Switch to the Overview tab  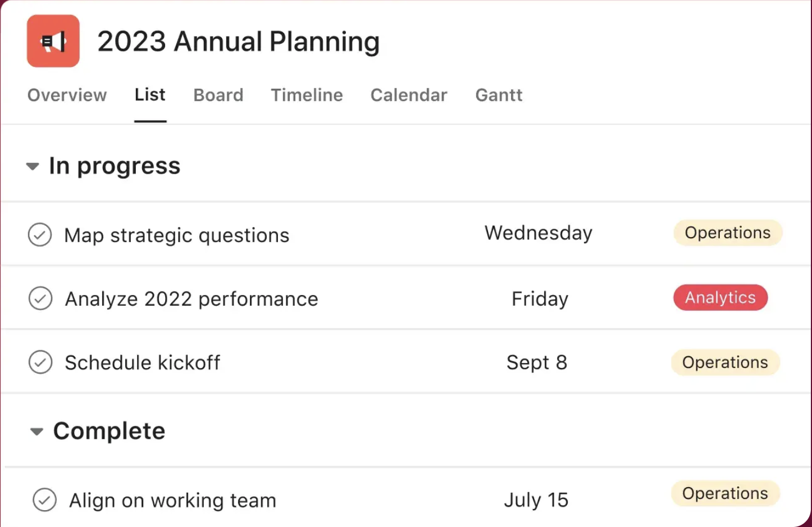click(x=67, y=95)
